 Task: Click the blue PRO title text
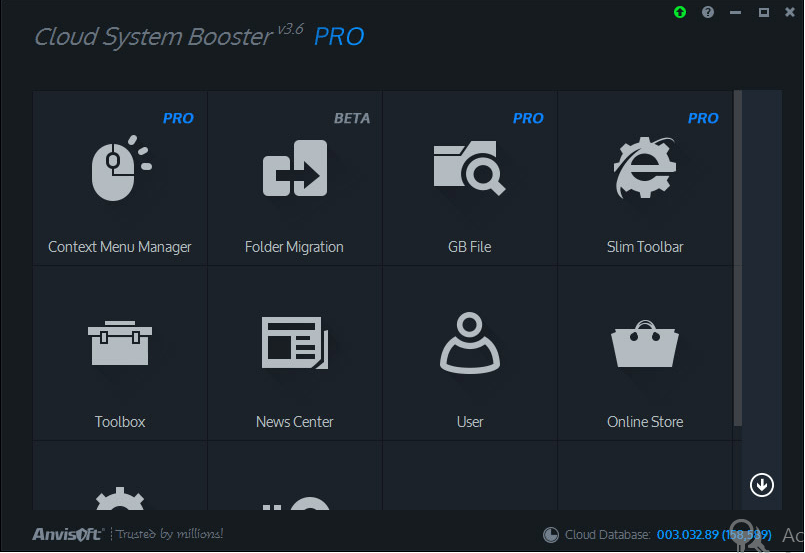point(339,36)
